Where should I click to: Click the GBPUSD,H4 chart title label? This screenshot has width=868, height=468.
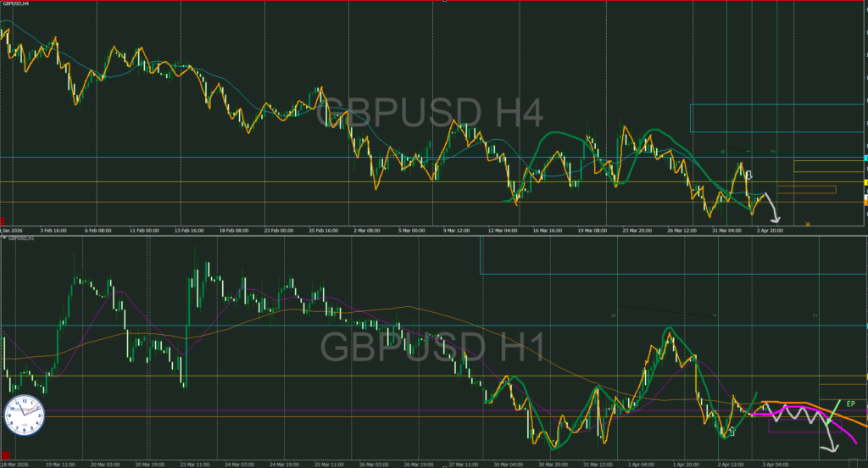point(17,4)
